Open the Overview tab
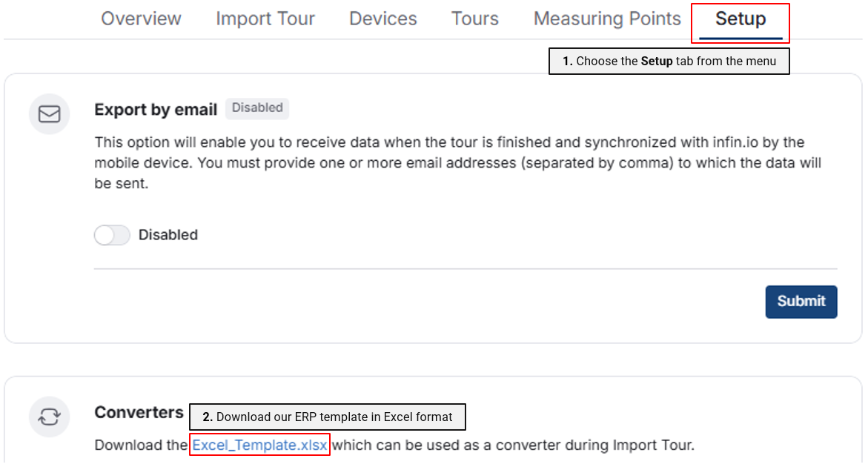Viewport: 868px width, 467px height. point(141,19)
